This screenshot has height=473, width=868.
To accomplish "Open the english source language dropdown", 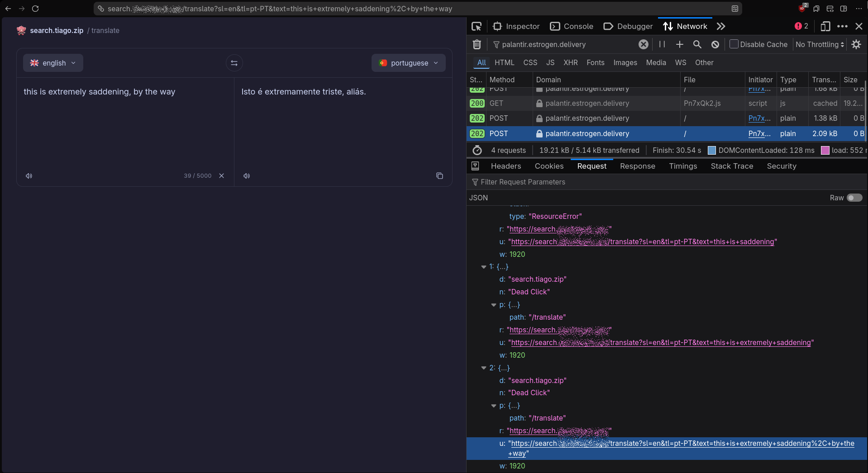I will pyautogui.click(x=53, y=63).
